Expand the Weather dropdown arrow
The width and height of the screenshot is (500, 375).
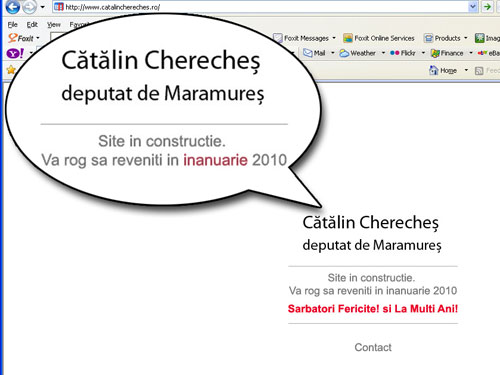click(x=383, y=53)
